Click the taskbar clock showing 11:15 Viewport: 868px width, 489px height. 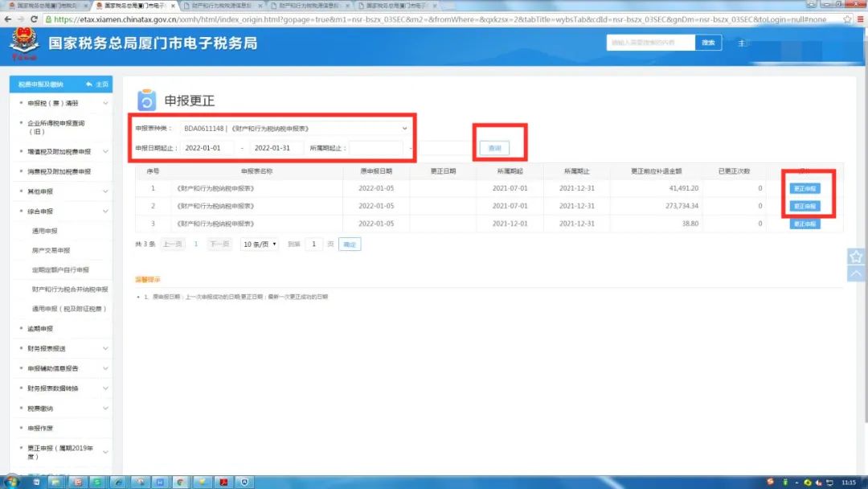849,483
